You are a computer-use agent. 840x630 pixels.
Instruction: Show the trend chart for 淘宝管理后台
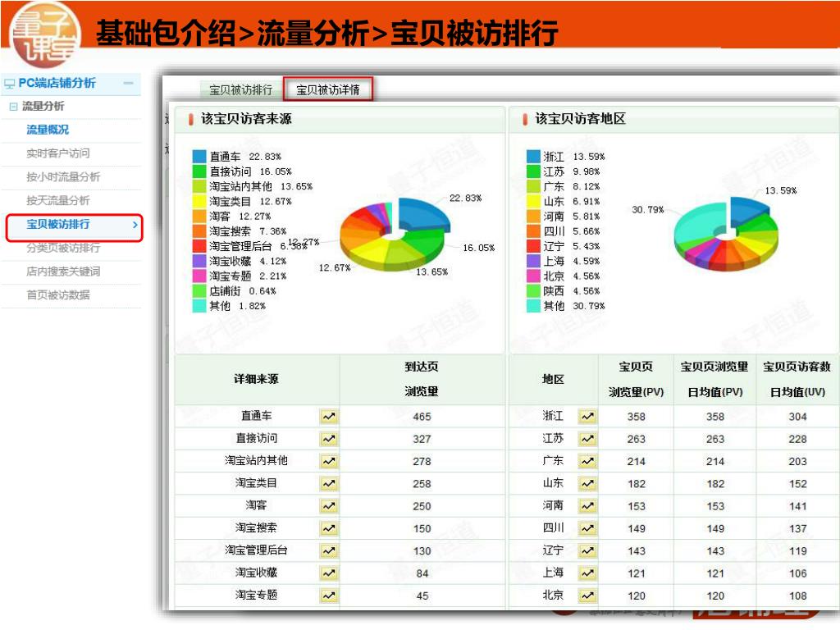pyautogui.click(x=329, y=550)
